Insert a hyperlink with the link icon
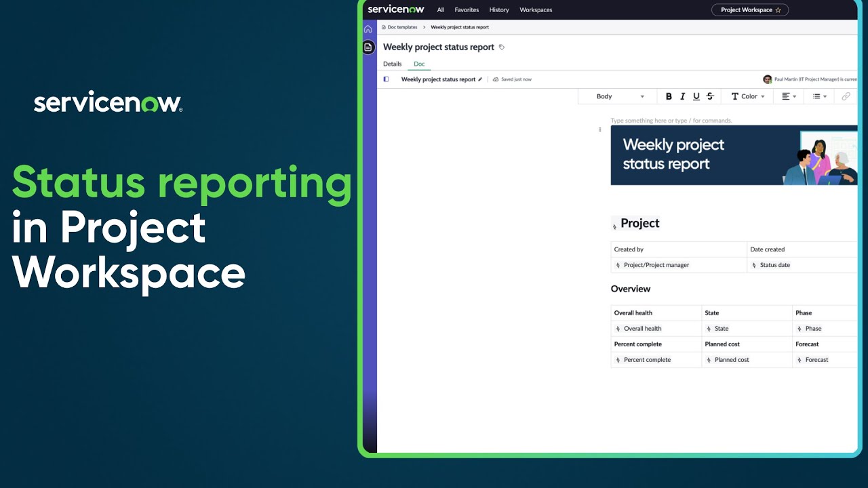The width and height of the screenshot is (868, 488). [x=846, y=96]
